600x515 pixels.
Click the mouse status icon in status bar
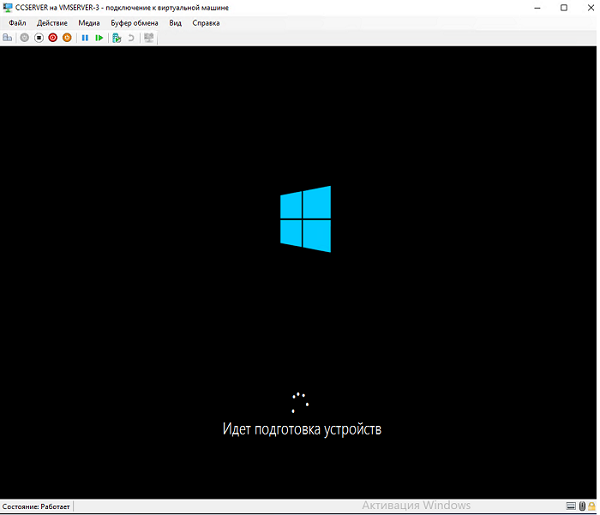click(x=582, y=506)
